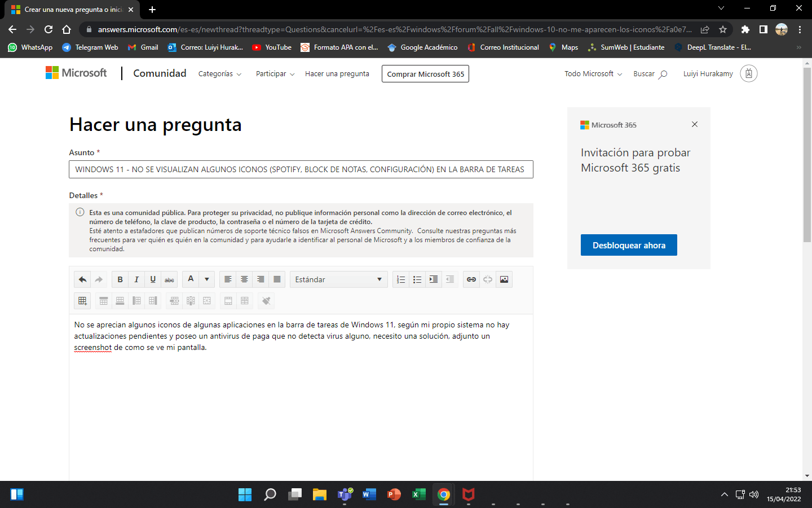Open the YouTube bookmark
This screenshot has width=812, height=508.
[272, 47]
